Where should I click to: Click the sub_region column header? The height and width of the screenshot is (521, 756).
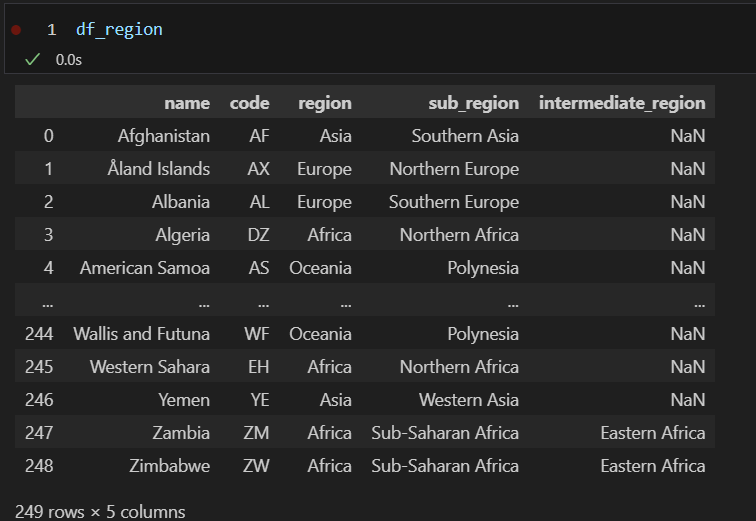[473, 103]
